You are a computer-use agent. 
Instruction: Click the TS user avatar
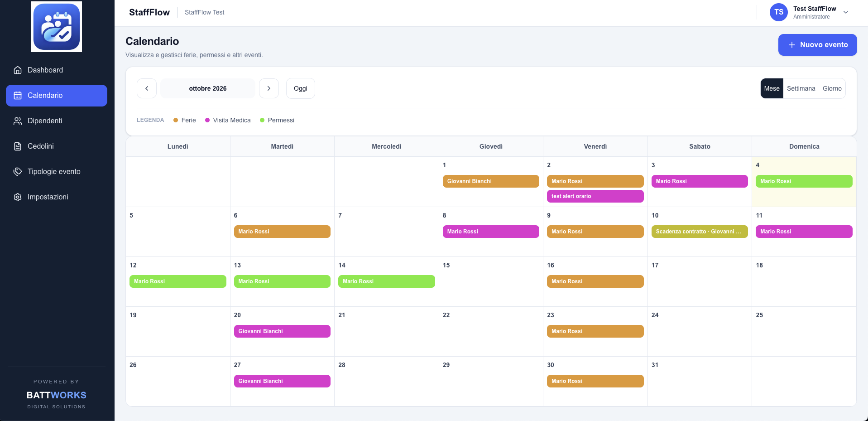779,12
